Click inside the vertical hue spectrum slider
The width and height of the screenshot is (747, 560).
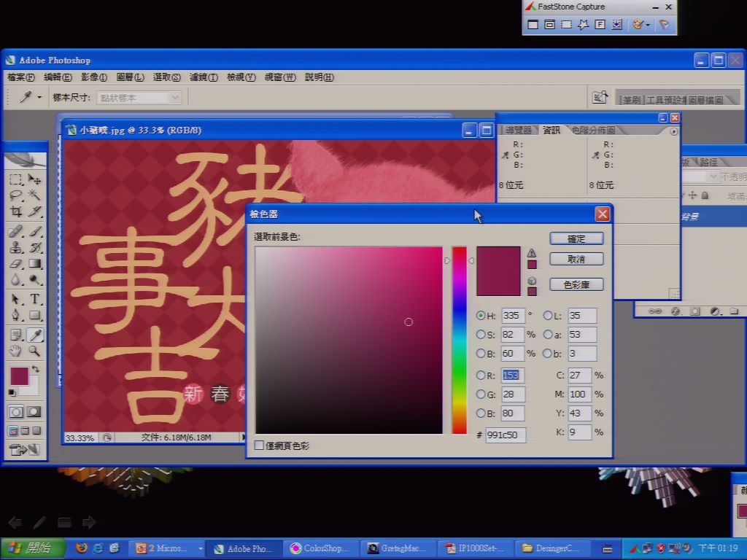(460, 341)
